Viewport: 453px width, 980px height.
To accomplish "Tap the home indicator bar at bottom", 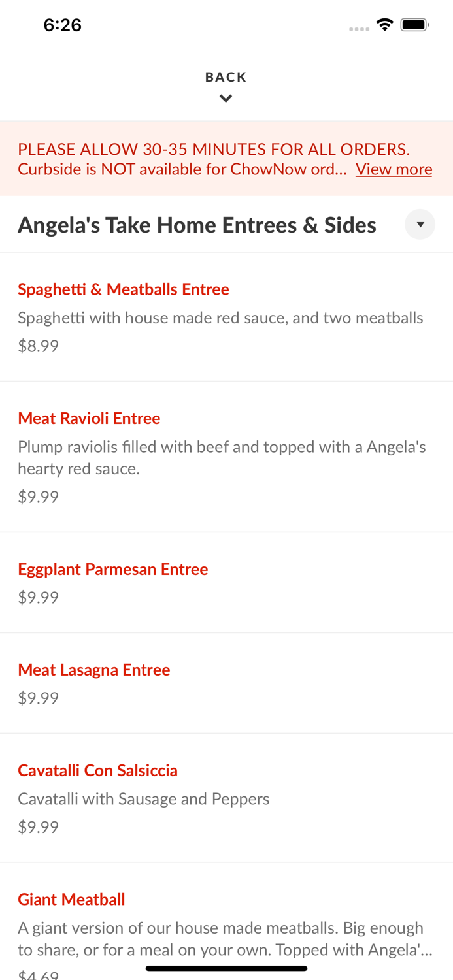I will (226, 968).
